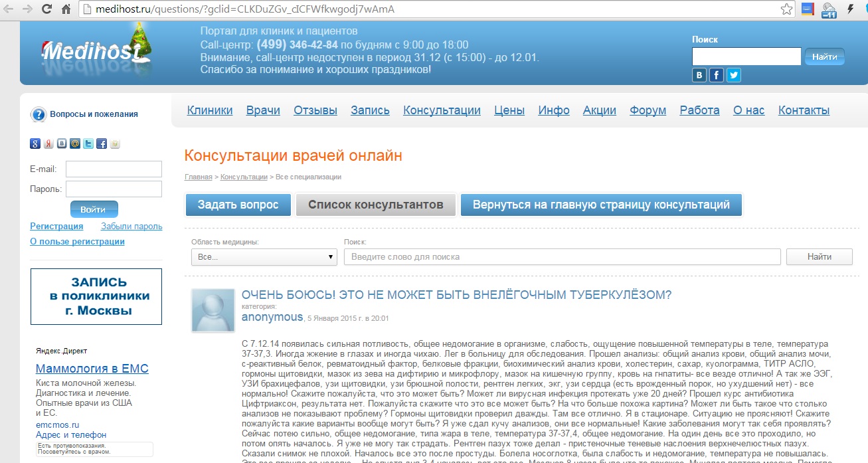
Task: Click Адрес и телефон ad link
Action: pyautogui.click(x=71, y=435)
